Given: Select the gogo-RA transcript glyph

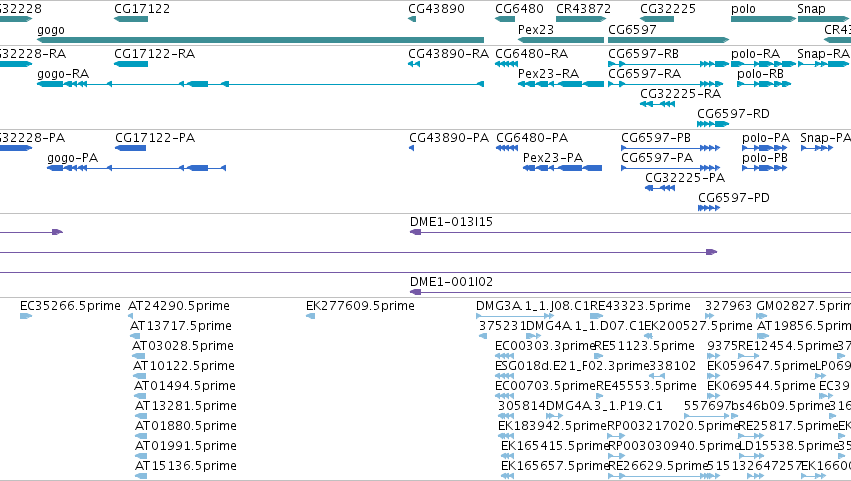Looking at the screenshot, I should pos(260,84).
